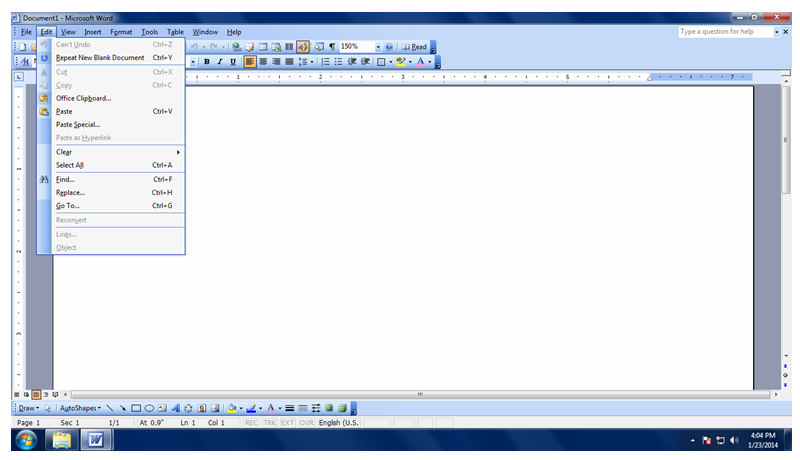Open the Font Color dropdown on Formatting toolbar
Screen dimensions: 800x460
coord(430,62)
